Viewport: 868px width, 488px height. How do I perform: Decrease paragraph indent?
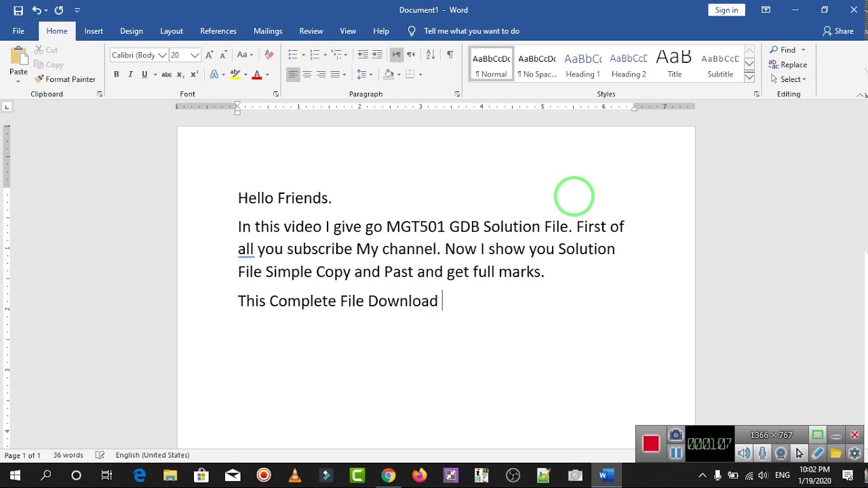(363, 55)
